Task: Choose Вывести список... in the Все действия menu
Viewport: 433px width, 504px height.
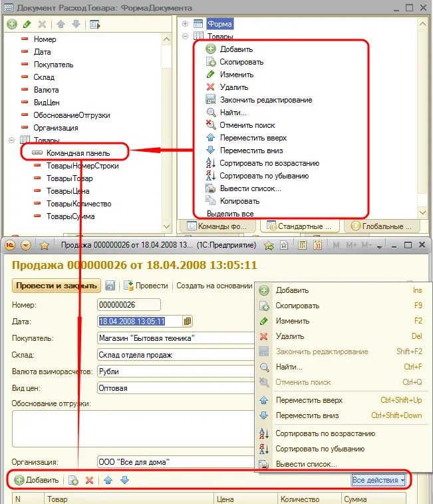Action: (x=343, y=464)
